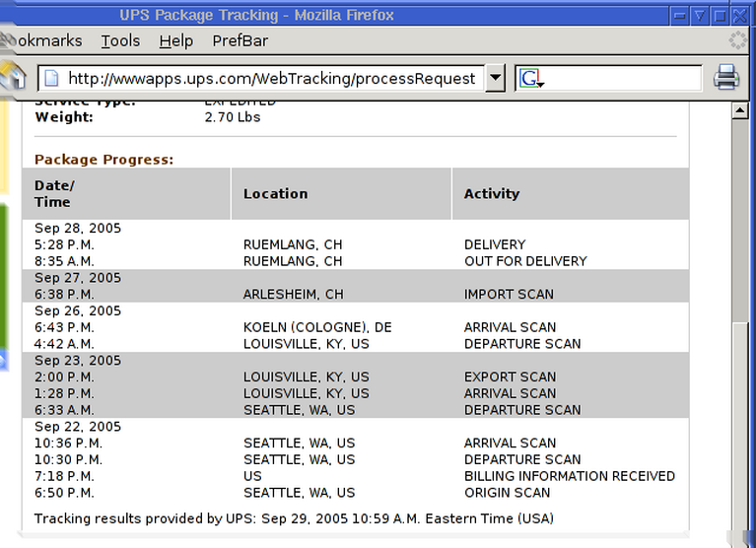Click the window title bar text

click(256, 15)
